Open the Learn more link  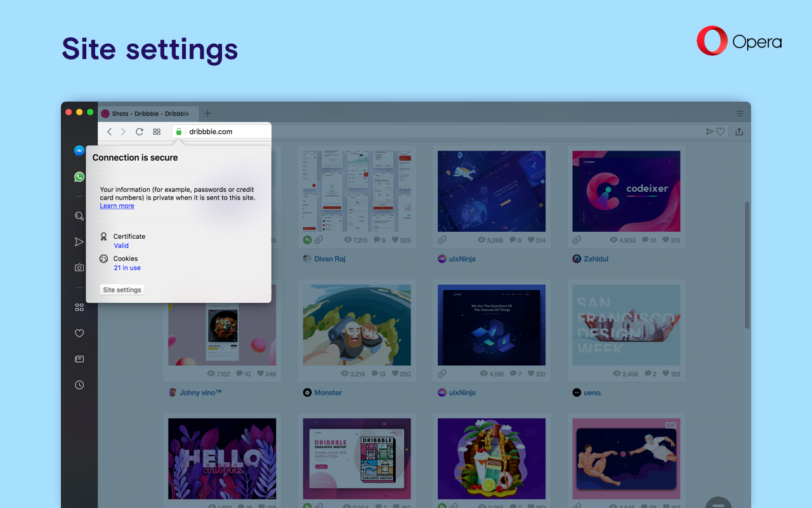117,206
